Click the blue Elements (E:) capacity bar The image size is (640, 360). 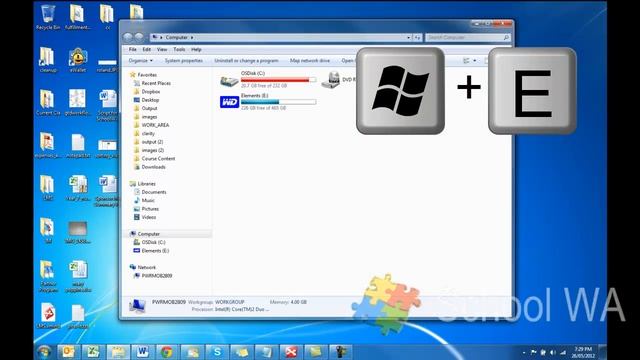coord(278,102)
